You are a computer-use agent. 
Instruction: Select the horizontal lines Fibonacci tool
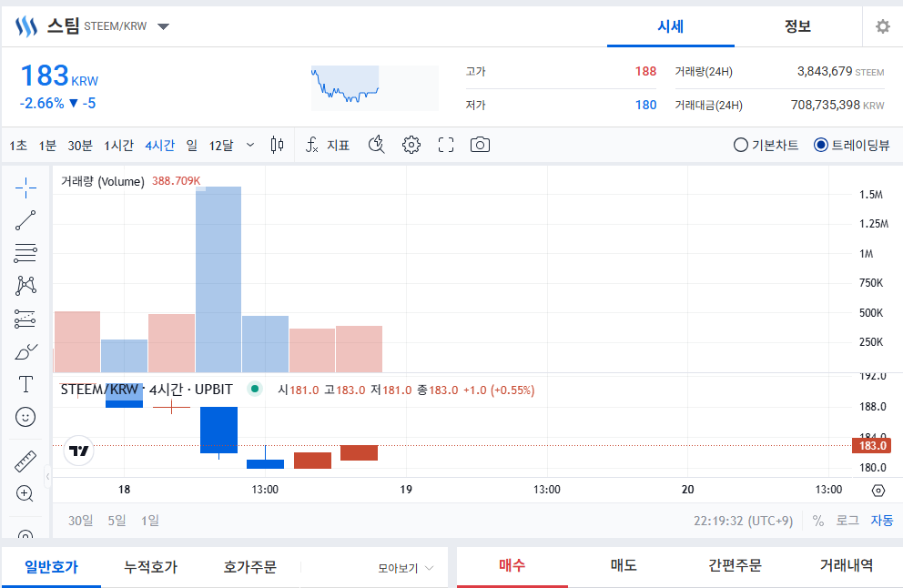(x=25, y=253)
